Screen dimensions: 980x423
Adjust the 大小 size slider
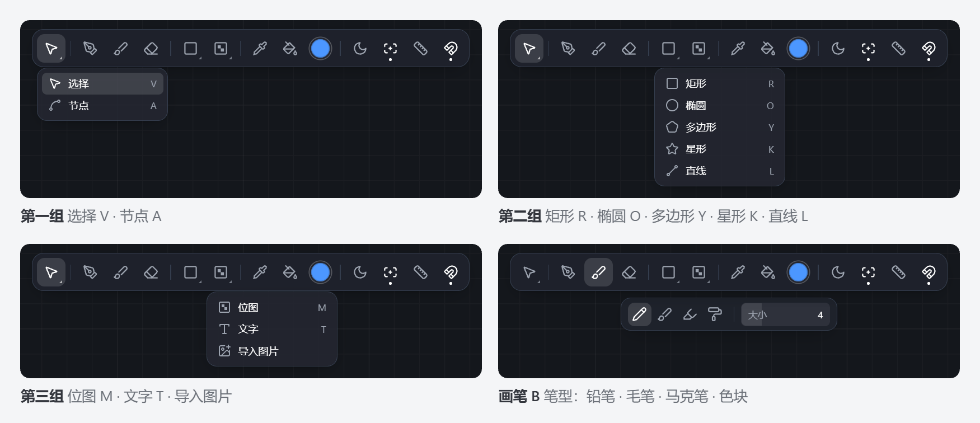(x=786, y=314)
